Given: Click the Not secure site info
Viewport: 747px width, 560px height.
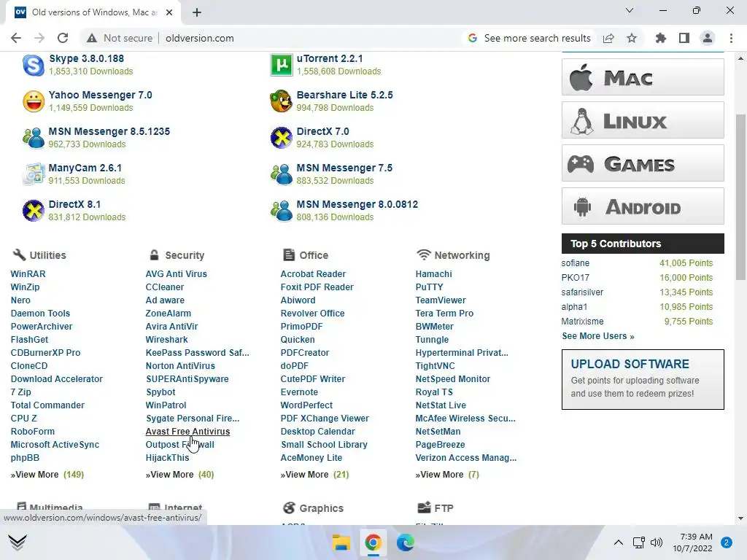Looking at the screenshot, I should 119,38.
